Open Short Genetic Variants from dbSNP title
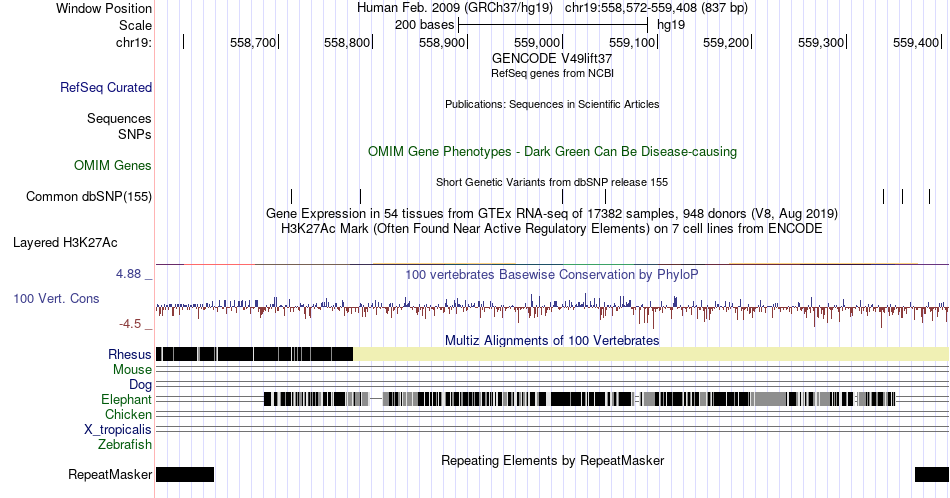This screenshot has width=950, height=498. (552, 182)
